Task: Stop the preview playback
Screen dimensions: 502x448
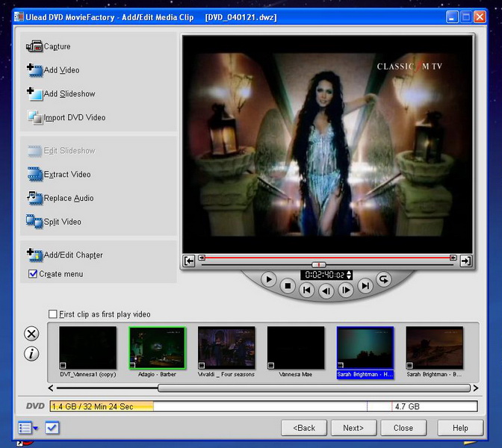Action: coord(288,286)
